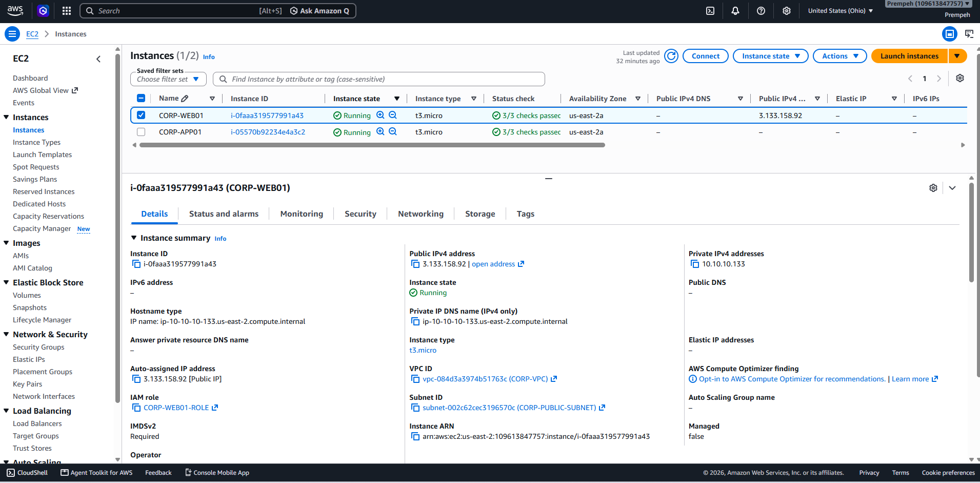Filter out Running state for CORP-APP01
Viewport: 980px width, 483px height.
[x=393, y=131]
